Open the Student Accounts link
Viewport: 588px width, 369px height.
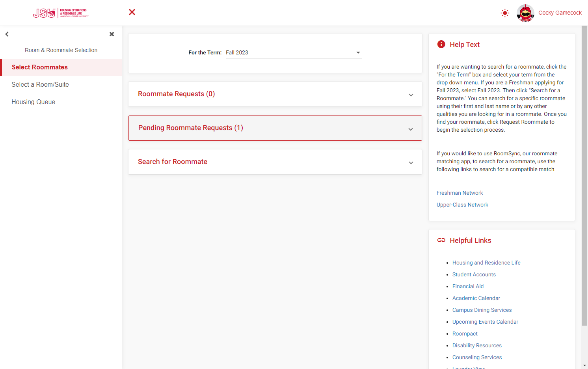tap(474, 274)
